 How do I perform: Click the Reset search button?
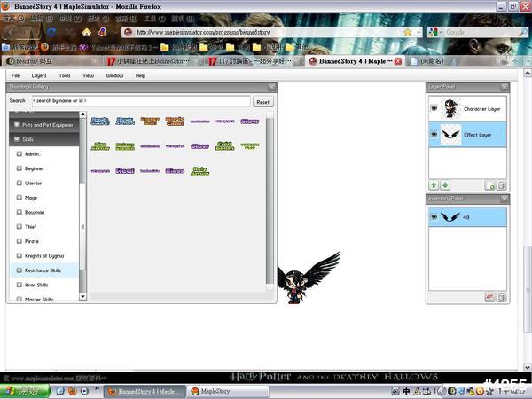263,102
